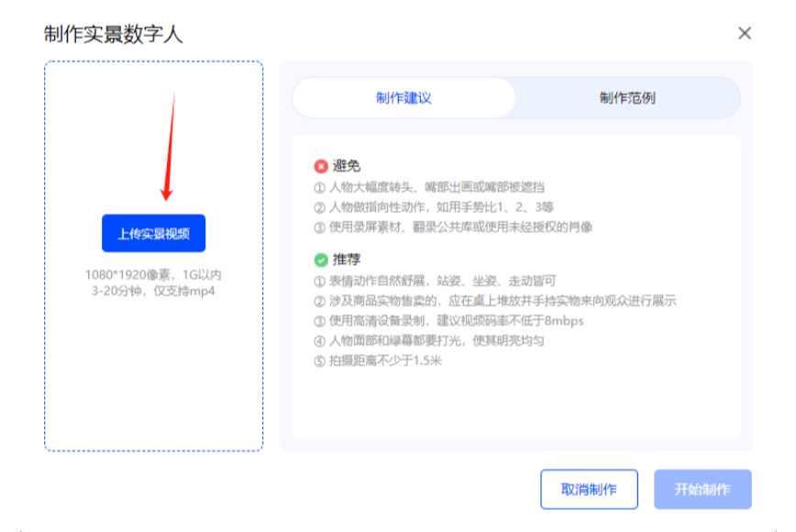Click the line 拍摄距离不少于1.5米

[x=378, y=360]
